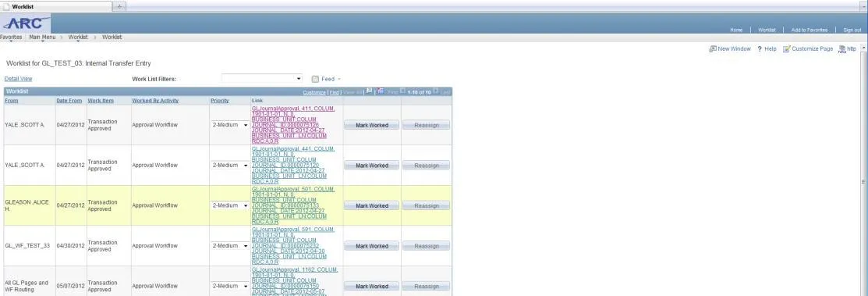Select the Worklist browser tab
Image resolution: width=868 pixels, height=296 pixels.
coord(56,6)
